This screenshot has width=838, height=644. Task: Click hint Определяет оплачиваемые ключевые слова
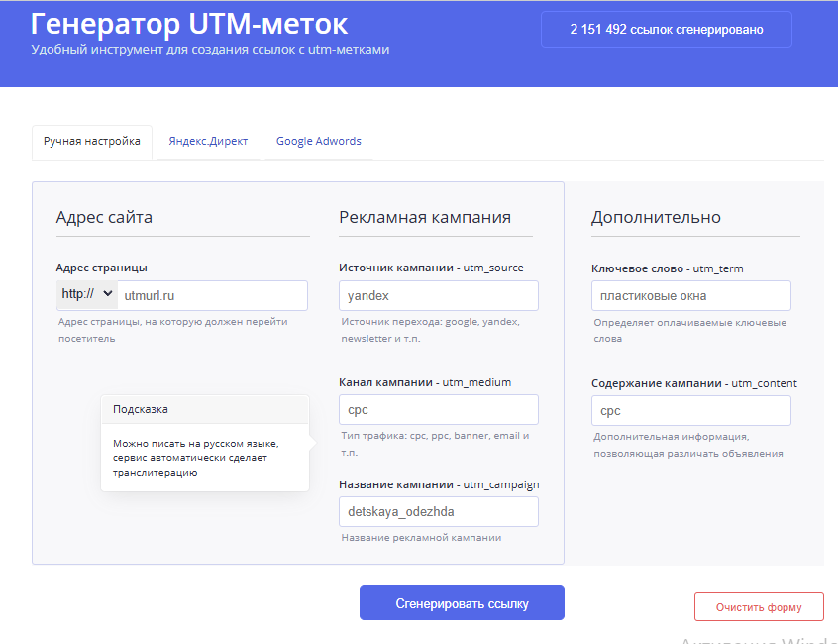(x=690, y=331)
